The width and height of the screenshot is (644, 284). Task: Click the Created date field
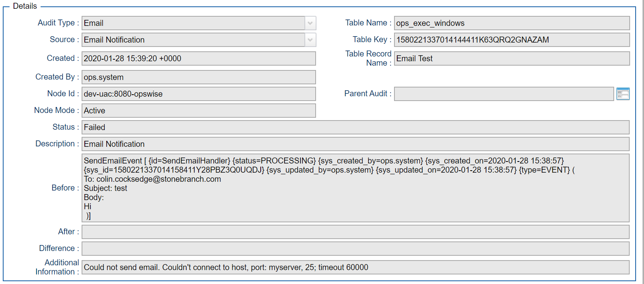click(198, 58)
